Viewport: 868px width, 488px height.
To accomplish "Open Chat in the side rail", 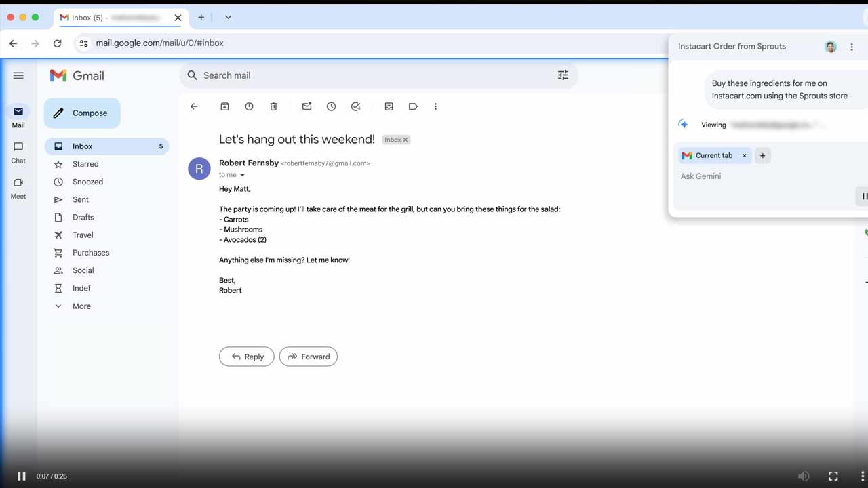I will [18, 152].
